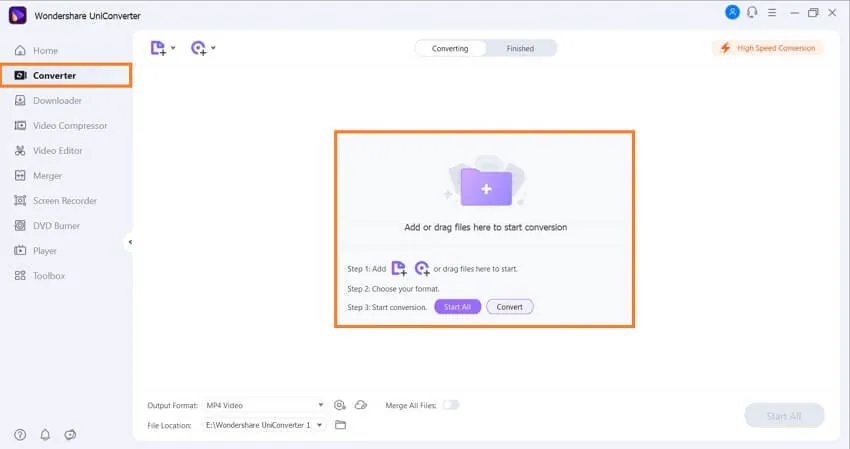Click the Step 1 add file icon

[x=399, y=268]
